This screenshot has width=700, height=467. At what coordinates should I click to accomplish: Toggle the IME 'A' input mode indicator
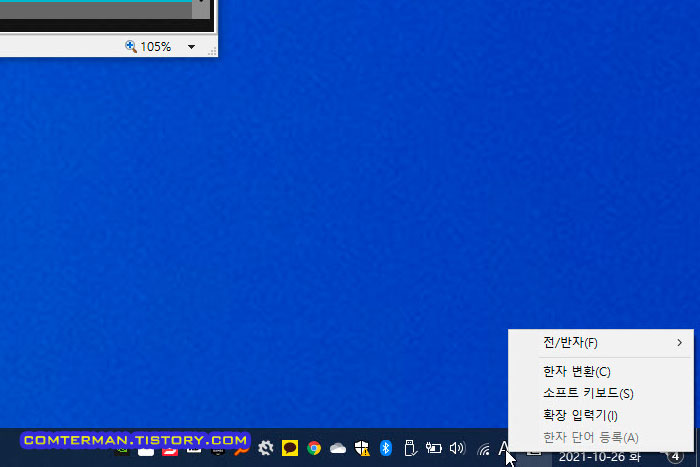pos(504,448)
